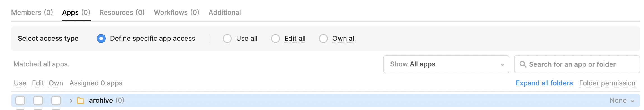644x110 pixels.
Task: Open the Show All apps dropdown
Action: (x=446, y=64)
